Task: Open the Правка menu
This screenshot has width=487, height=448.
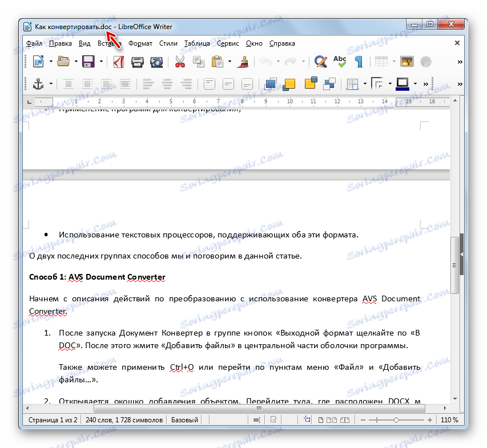Action: pyautogui.click(x=61, y=43)
